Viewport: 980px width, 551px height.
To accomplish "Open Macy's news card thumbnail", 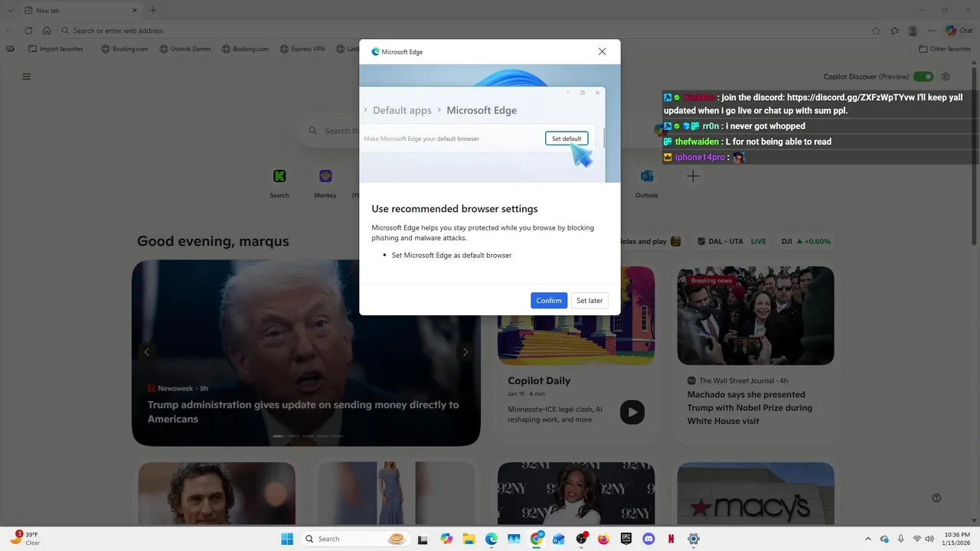I will (x=756, y=494).
